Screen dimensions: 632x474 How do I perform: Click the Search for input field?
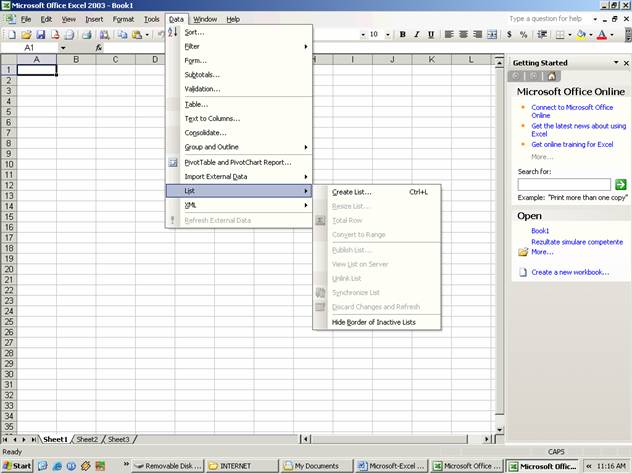tap(564, 185)
